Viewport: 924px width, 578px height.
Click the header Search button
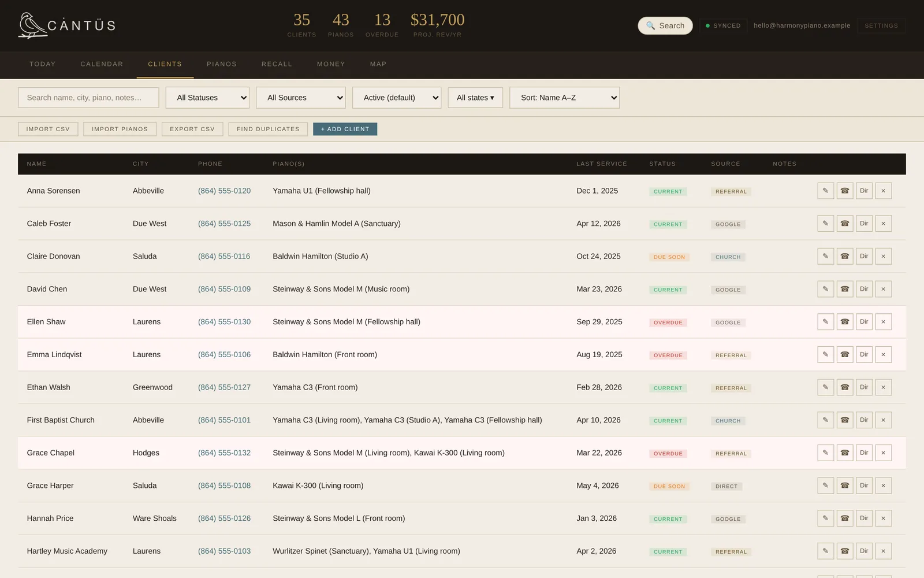pyautogui.click(x=665, y=25)
